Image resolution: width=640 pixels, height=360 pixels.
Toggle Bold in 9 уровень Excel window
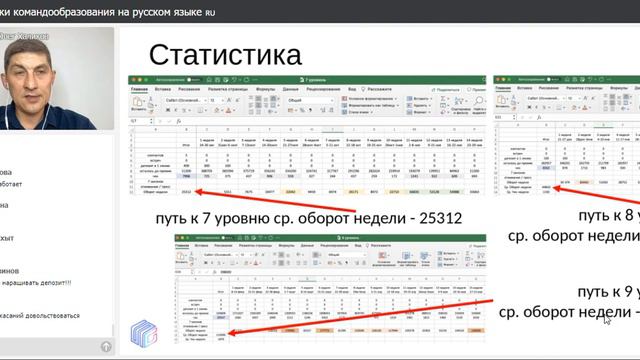206,263
